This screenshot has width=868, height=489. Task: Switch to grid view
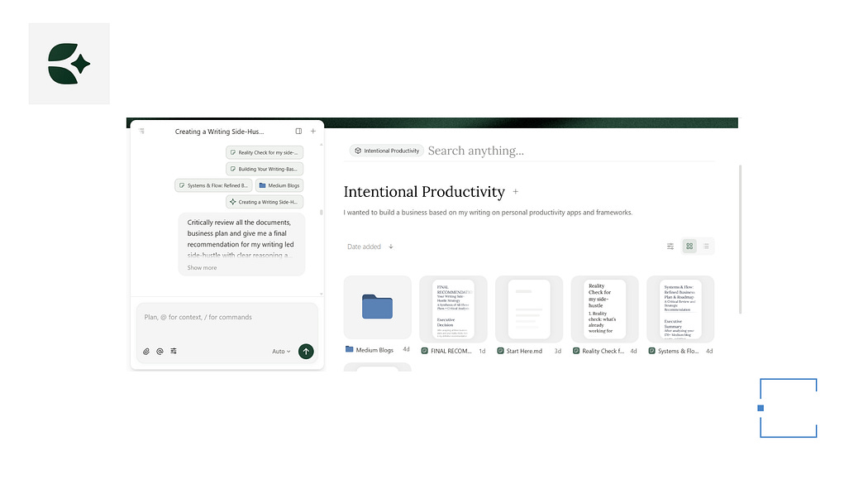(689, 247)
